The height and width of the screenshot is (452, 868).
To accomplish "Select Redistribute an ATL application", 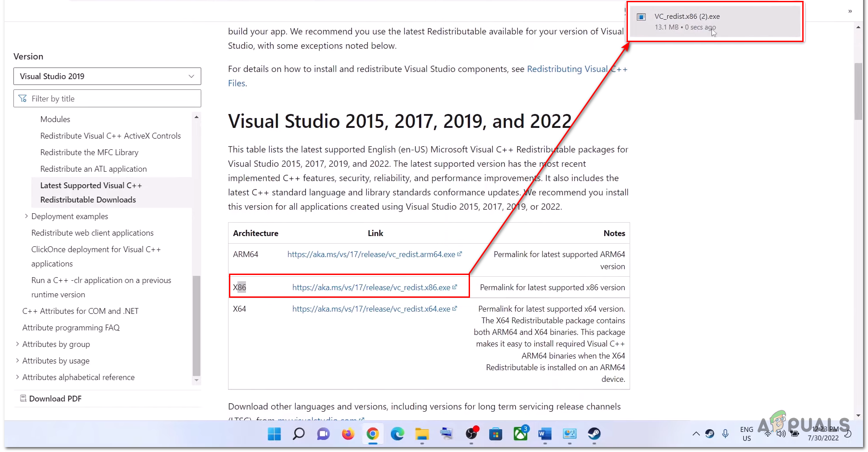I will [93, 169].
